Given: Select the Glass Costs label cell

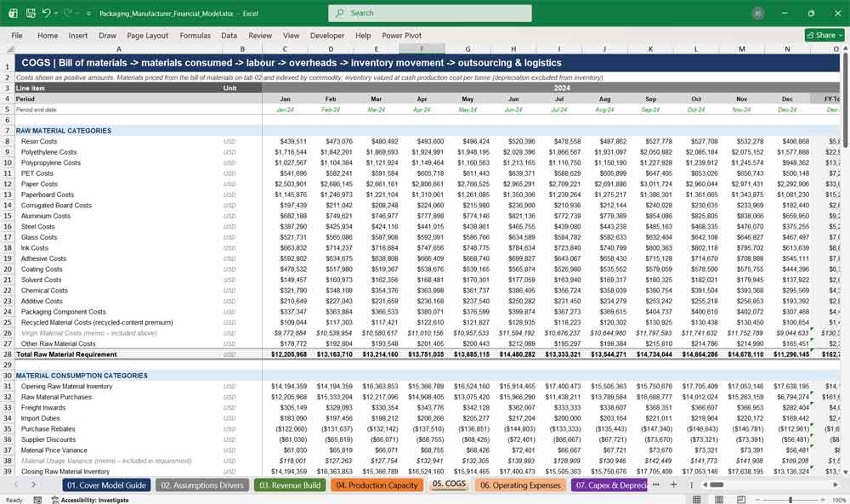Looking at the screenshot, I should tap(119, 237).
